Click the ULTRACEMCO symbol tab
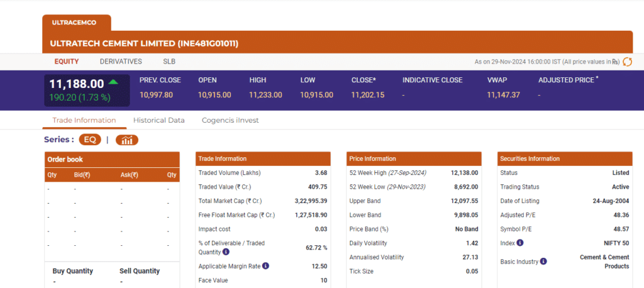The height and width of the screenshot is (288, 644). 74,23
